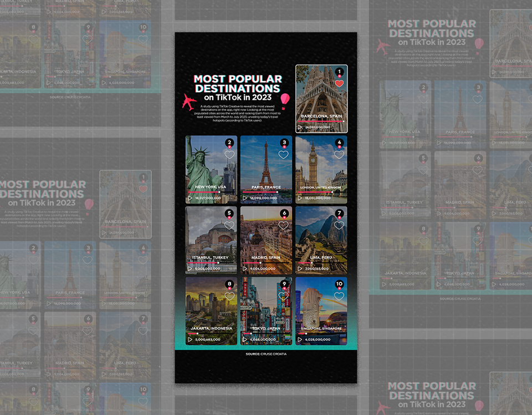Click the pink hot air balloon icon
Viewport: 532px width, 415px height.
[285, 101]
